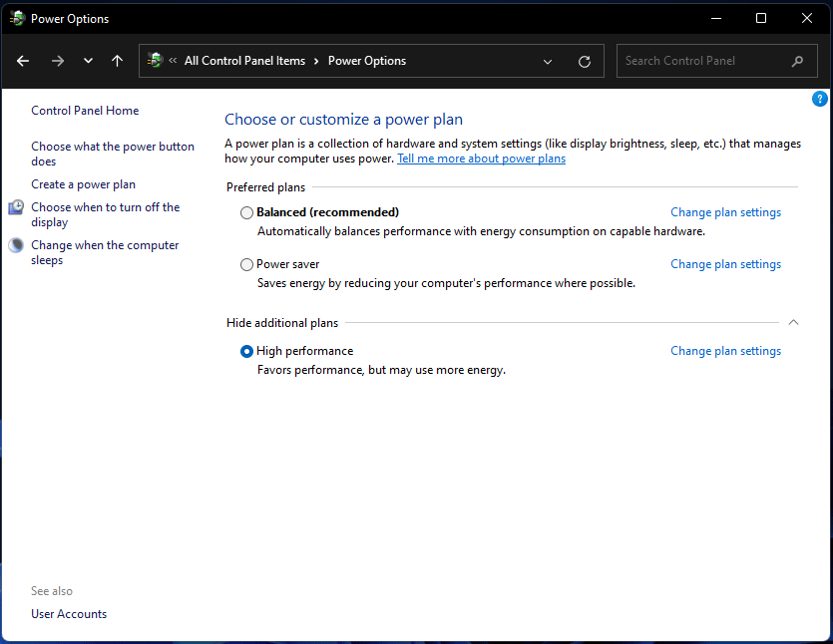Change plan settings for Balanced
833x644 pixels.
click(725, 212)
